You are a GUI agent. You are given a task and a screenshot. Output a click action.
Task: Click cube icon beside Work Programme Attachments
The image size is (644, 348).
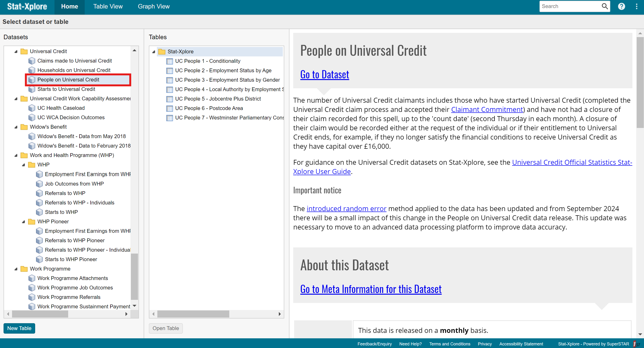[x=32, y=278]
